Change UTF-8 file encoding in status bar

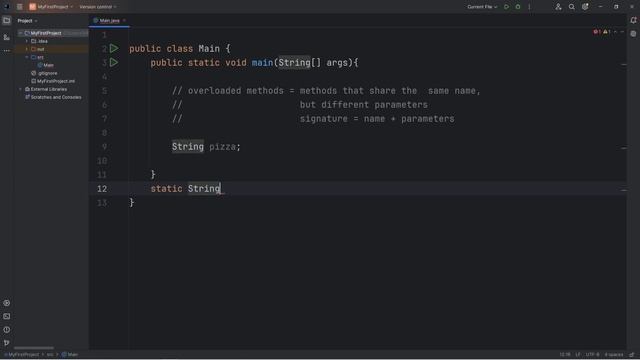pos(592,355)
